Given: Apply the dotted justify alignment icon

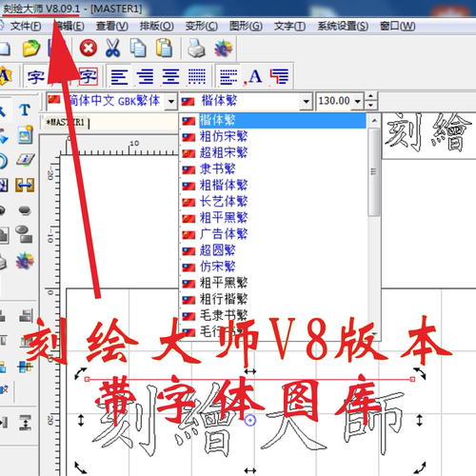Looking at the screenshot, I should (196, 77).
